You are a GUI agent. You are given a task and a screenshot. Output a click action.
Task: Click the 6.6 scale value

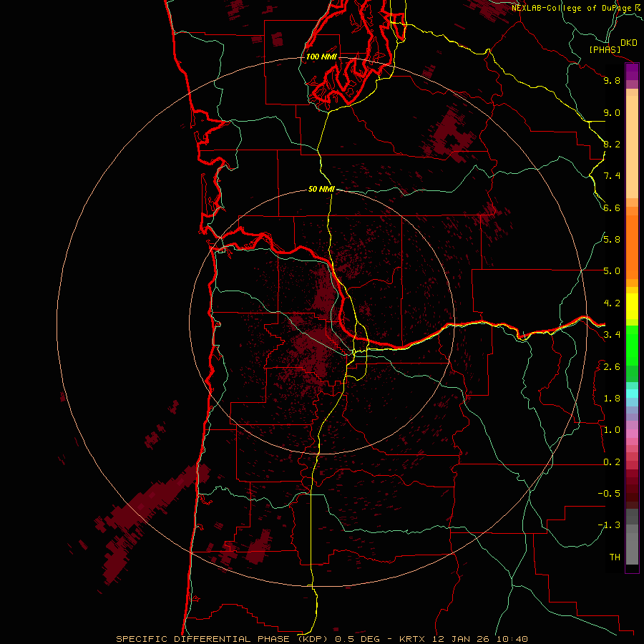pos(612,208)
